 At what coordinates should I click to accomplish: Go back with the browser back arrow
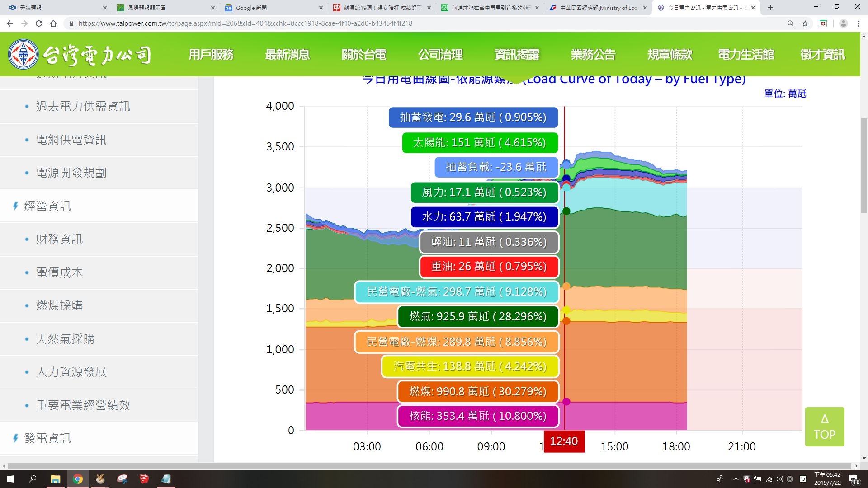point(10,23)
